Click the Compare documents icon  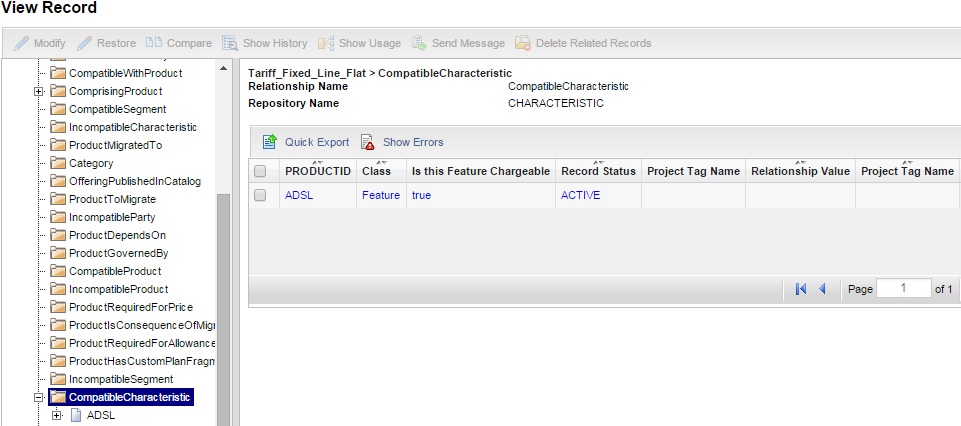tap(154, 42)
